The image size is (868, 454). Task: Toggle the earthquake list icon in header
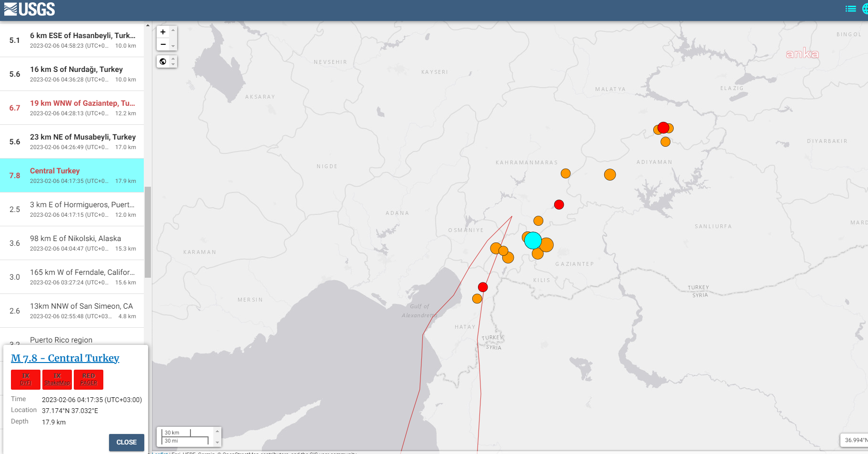coord(850,9)
